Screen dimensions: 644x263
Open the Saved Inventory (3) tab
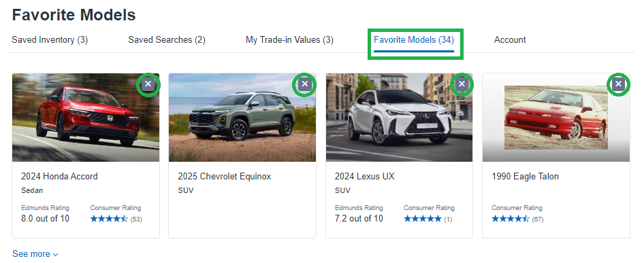(x=50, y=40)
